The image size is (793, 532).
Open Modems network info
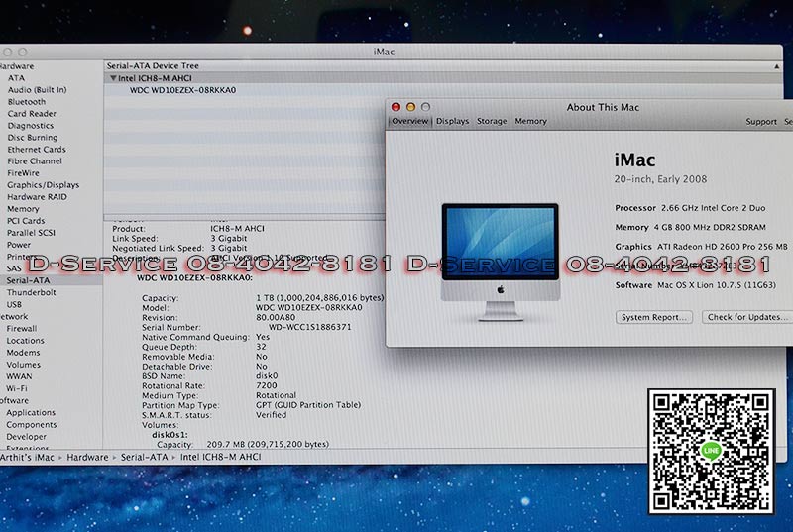pos(23,352)
